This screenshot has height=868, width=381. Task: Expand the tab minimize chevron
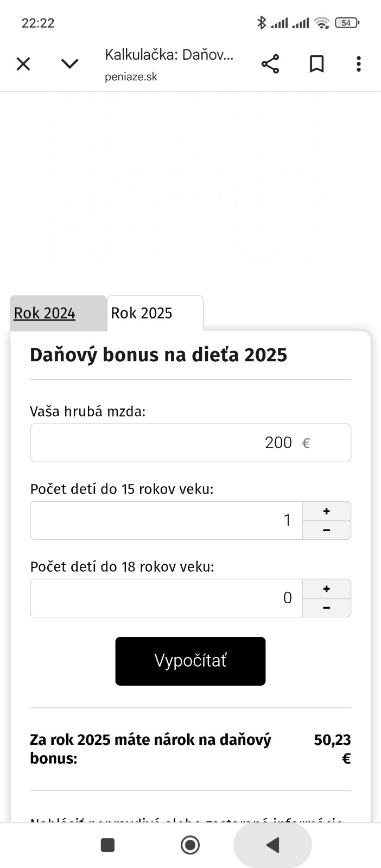(70, 64)
